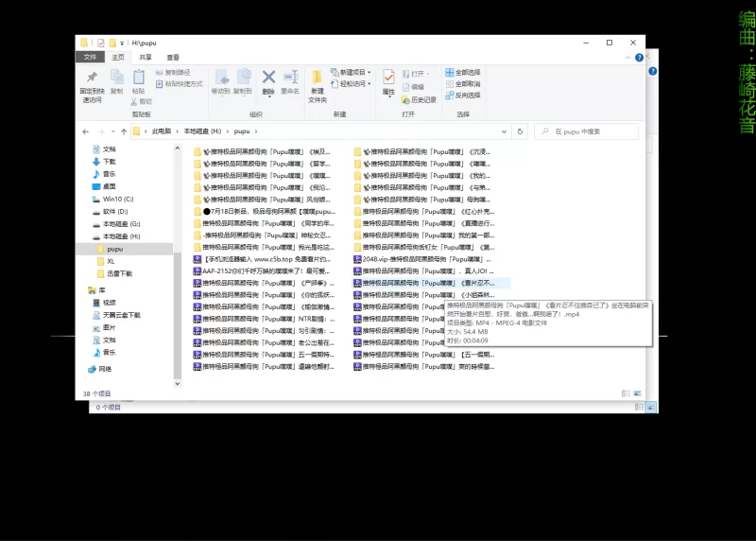Go forward with the right arrow button
Screen dimensions: 756x541
[101, 131]
